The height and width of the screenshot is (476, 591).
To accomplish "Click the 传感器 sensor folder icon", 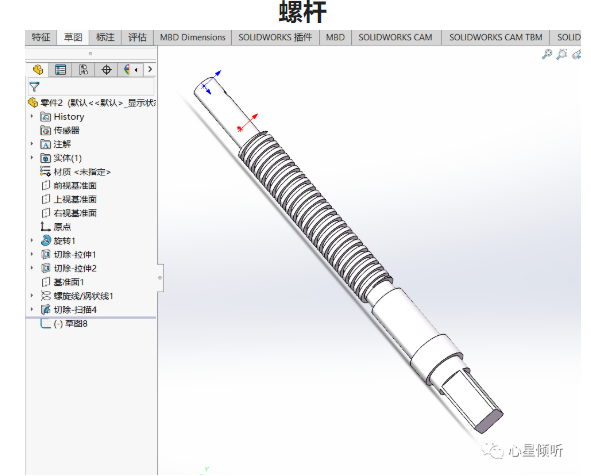I will click(x=45, y=130).
